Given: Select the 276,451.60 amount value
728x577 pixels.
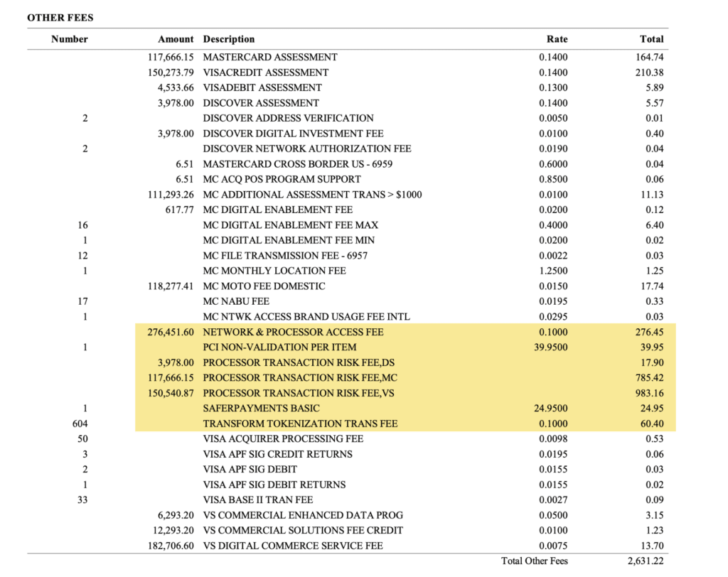Looking at the screenshot, I should tap(168, 332).
